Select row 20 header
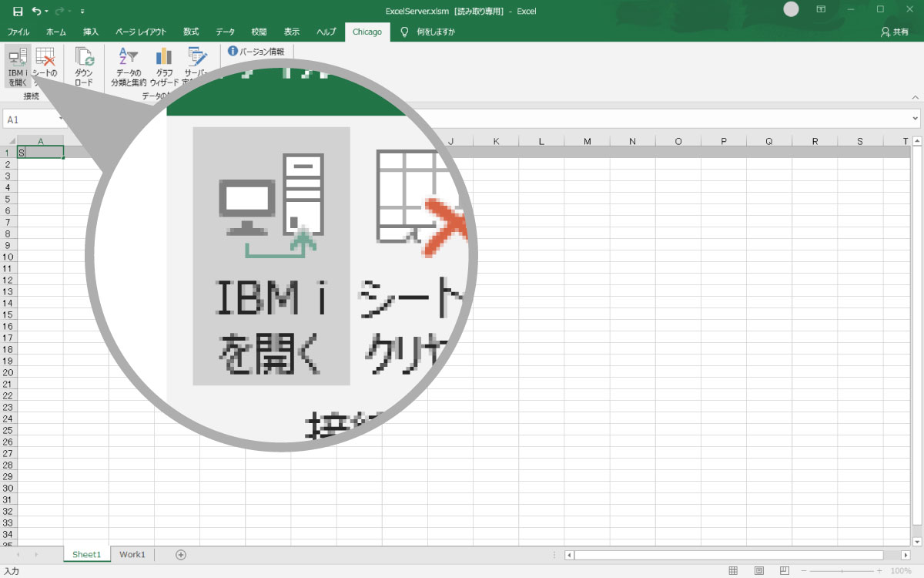The width and height of the screenshot is (924, 578). coord(8,372)
